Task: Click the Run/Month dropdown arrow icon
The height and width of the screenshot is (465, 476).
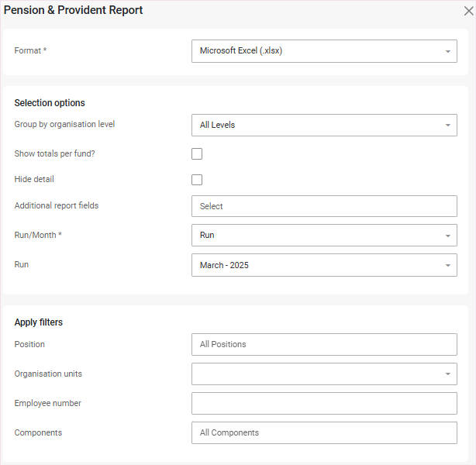Action: coord(447,236)
